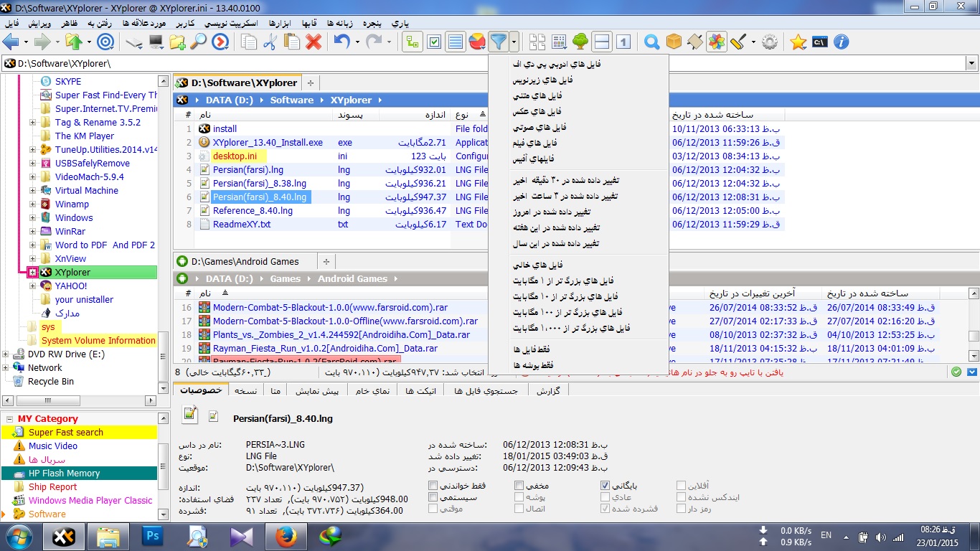Image resolution: width=980 pixels, height=551 pixels.
Task: Expand the XYplorer folder tree node
Action: 32,273
